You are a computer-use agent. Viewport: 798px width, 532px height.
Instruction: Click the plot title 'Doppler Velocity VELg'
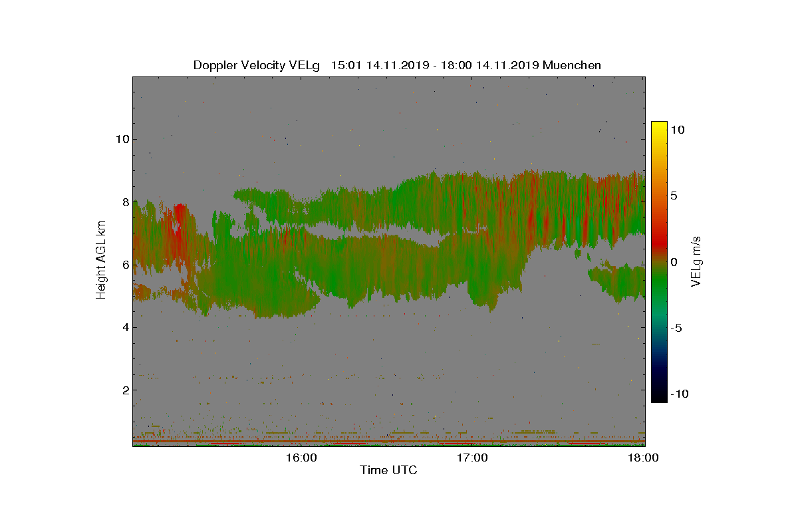257,65
